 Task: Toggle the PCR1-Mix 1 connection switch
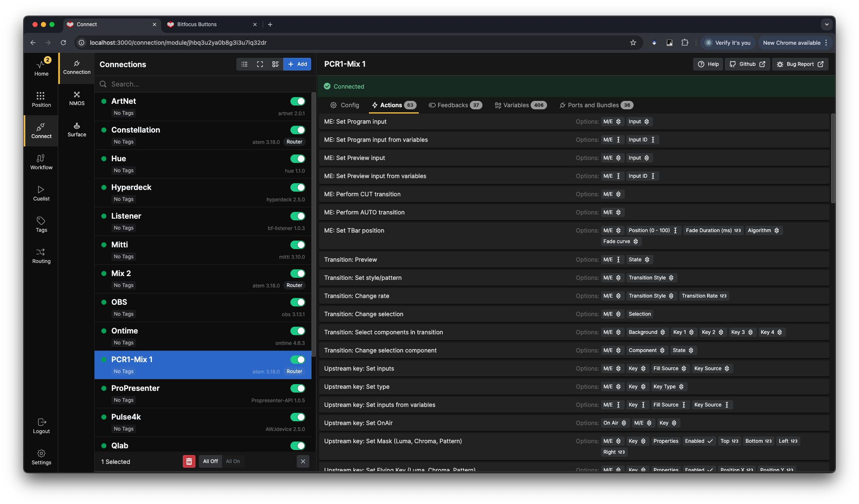pos(298,360)
